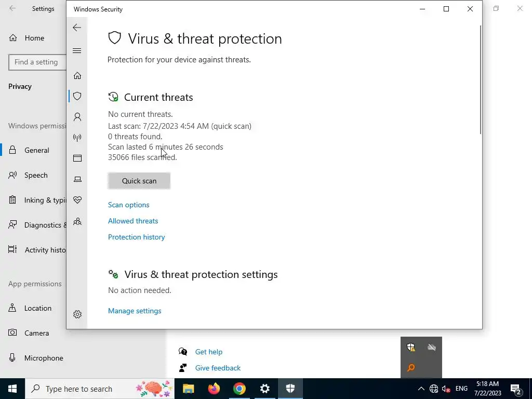Click the orange magnifier tray overflow icon
Screen dimensions: 532x399
click(411, 368)
